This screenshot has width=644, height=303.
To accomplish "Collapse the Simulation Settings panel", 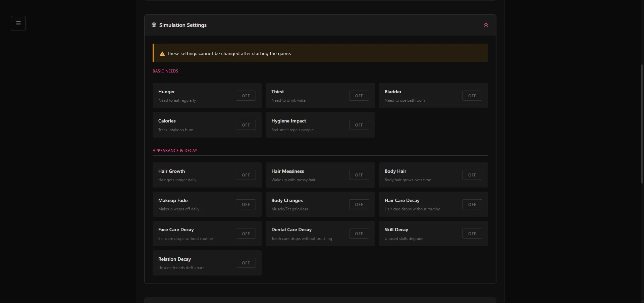I will pos(486,25).
